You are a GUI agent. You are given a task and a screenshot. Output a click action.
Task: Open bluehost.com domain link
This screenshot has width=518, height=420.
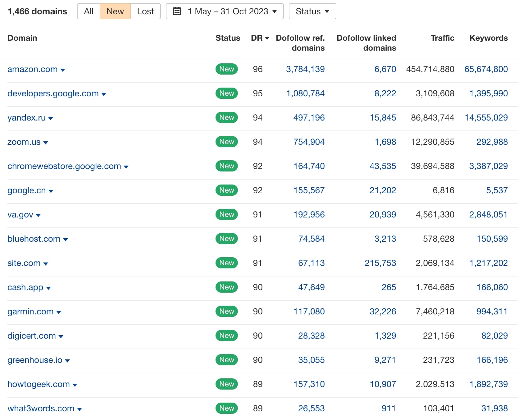coord(34,239)
